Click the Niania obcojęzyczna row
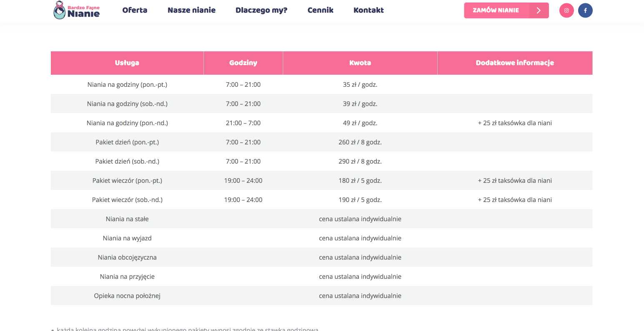The width and height of the screenshot is (644, 331). [127, 257]
